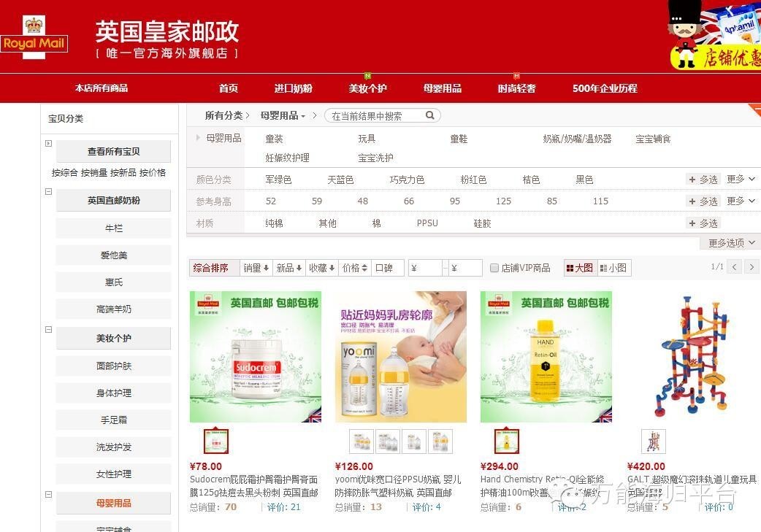Screen dimensions: 761x532
Task: Click the 进口奶粉 nav tab
Action: pyautogui.click(x=293, y=88)
